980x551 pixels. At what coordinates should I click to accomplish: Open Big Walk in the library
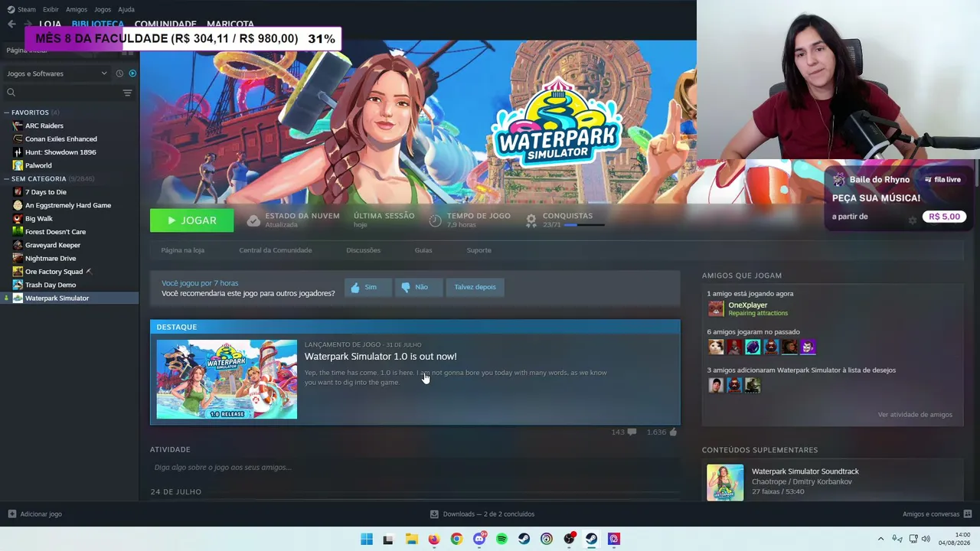tap(39, 219)
